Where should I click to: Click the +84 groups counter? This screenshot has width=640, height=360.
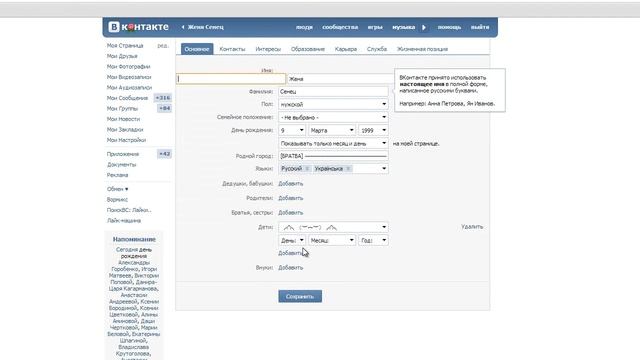(x=164, y=109)
